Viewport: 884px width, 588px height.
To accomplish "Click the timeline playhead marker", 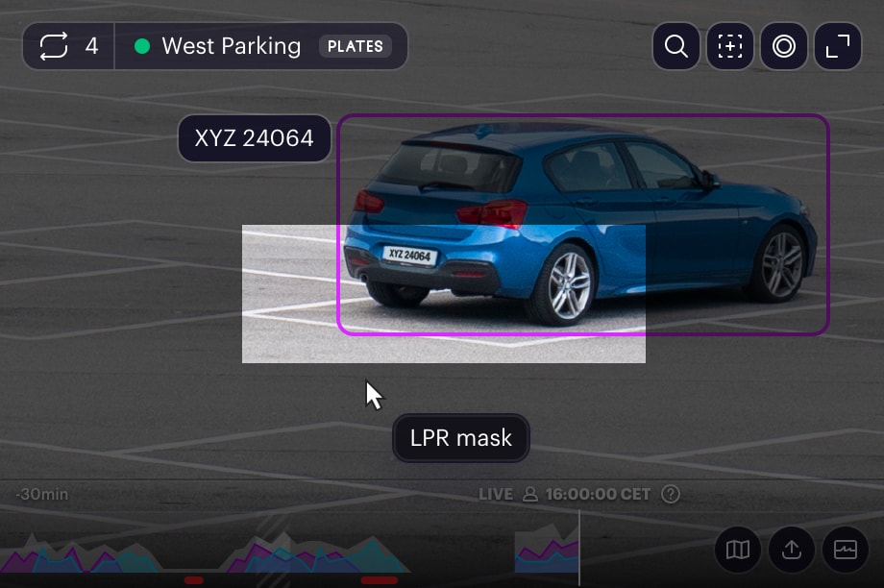I will (x=579, y=548).
